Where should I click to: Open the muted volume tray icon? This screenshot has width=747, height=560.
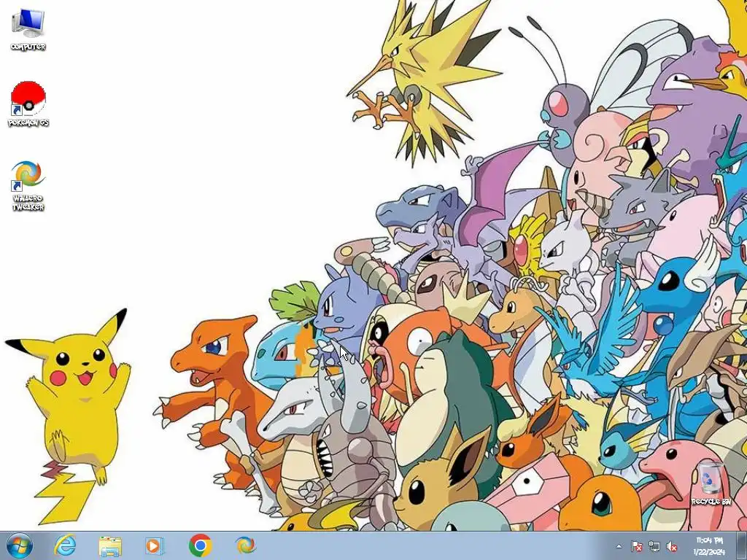click(x=672, y=546)
